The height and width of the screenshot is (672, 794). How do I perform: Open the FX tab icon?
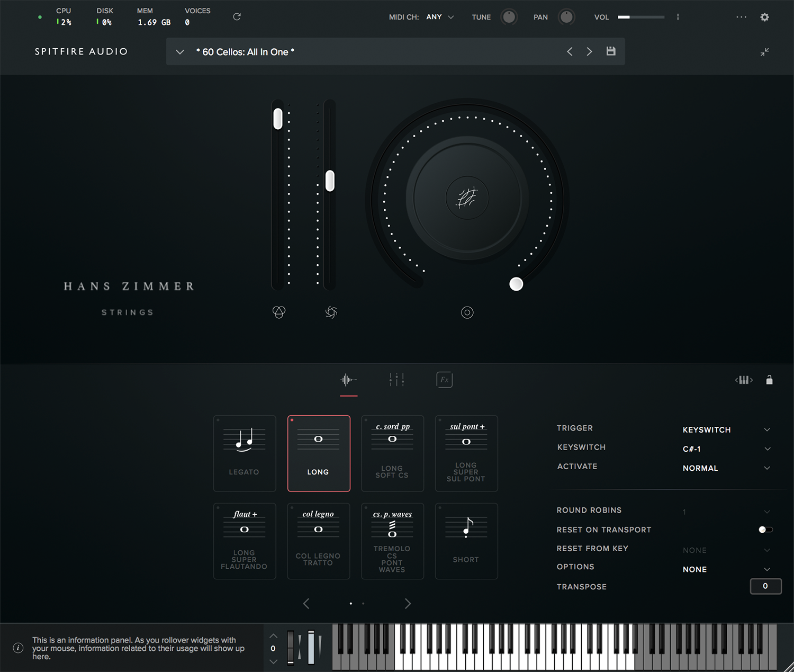pos(444,380)
